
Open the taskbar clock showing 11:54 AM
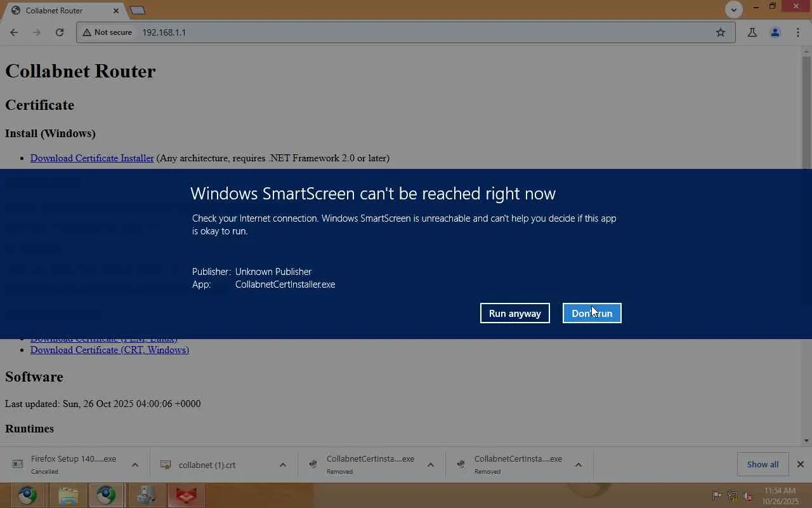(x=780, y=496)
